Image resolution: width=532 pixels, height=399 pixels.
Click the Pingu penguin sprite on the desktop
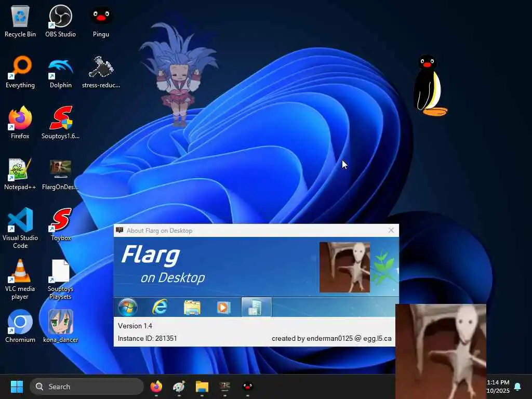[430, 86]
